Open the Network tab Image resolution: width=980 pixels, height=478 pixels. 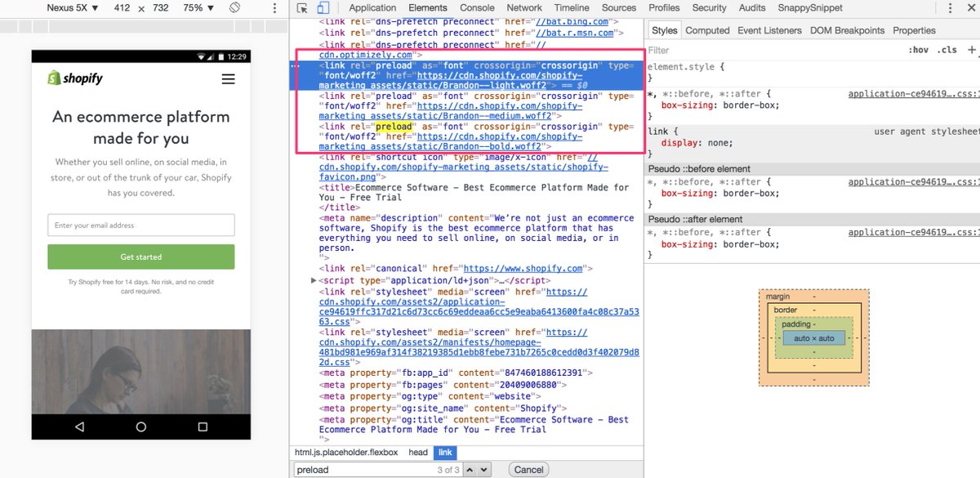[524, 7]
